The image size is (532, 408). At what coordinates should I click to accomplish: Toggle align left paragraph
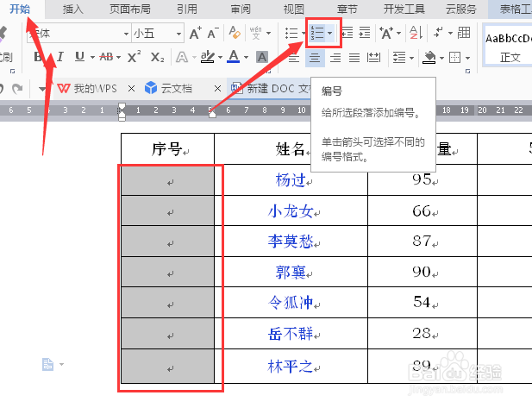tap(293, 58)
